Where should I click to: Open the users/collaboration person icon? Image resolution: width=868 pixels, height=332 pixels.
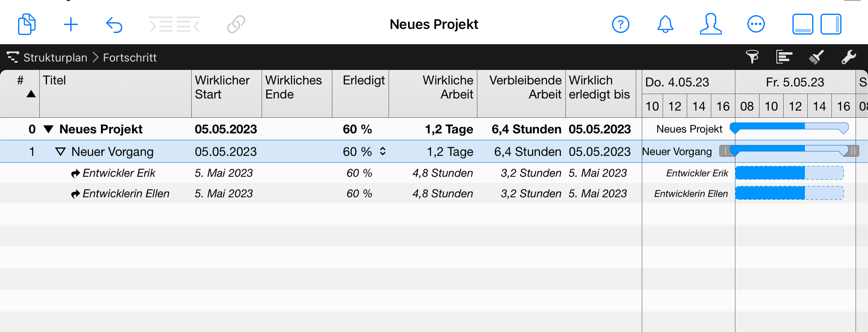tap(710, 24)
